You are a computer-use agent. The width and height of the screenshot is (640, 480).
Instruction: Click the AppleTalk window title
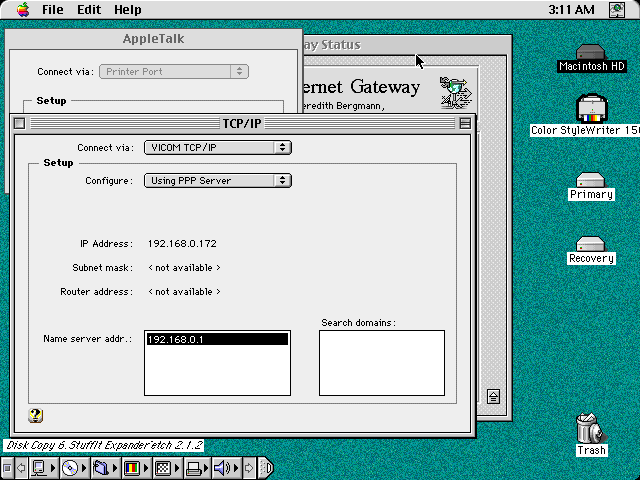point(153,39)
